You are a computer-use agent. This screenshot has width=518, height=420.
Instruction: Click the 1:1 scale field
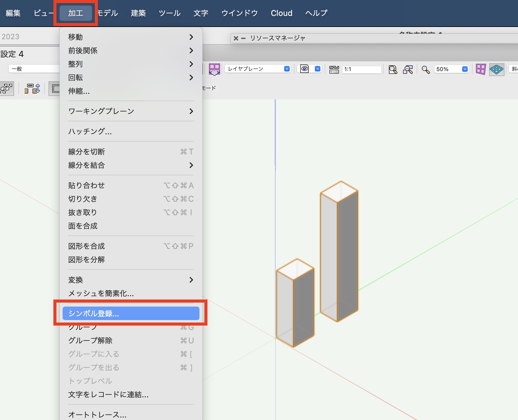pyautogui.click(x=361, y=69)
